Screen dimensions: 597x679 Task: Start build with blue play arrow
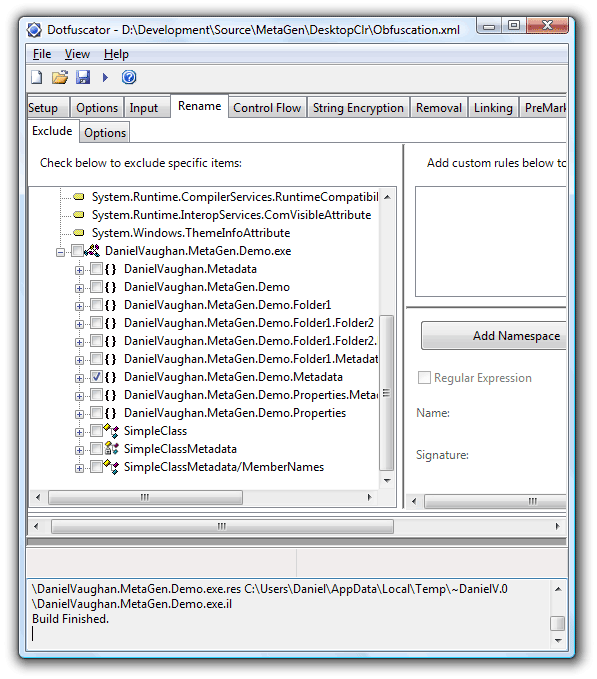(x=105, y=78)
